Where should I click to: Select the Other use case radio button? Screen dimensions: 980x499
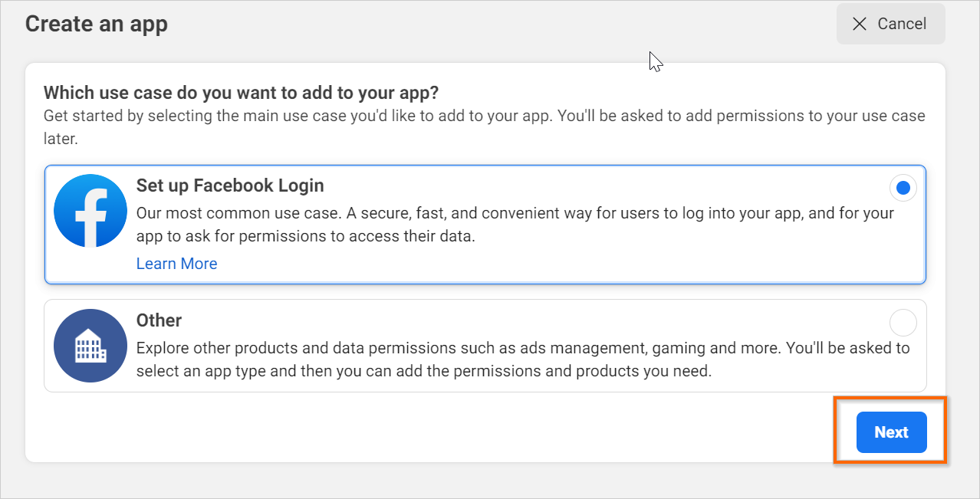(903, 323)
